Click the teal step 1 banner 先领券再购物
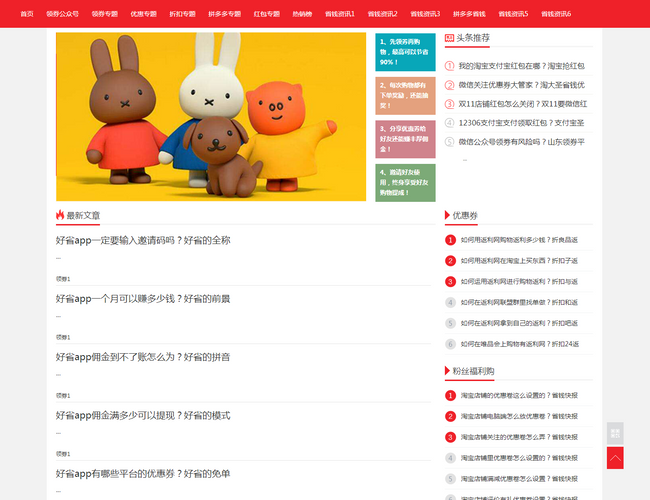Image resolution: width=650 pixels, height=500 pixels. [405, 52]
